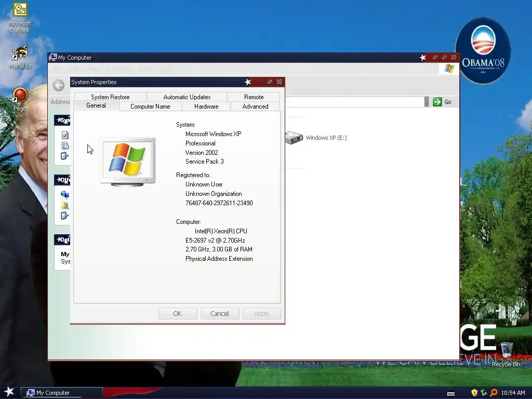532x399 pixels.
Task: Click the checkmark document icon in System Tasks
Action: pos(65,135)
